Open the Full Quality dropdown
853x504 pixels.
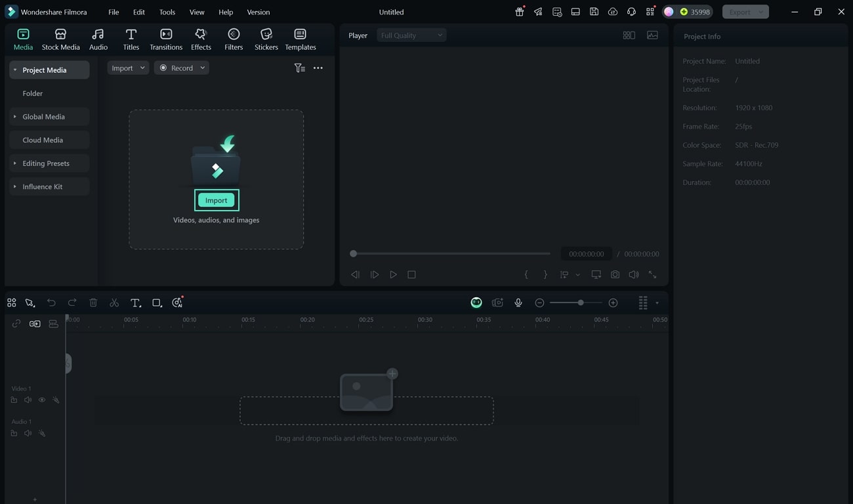point(411,35)
